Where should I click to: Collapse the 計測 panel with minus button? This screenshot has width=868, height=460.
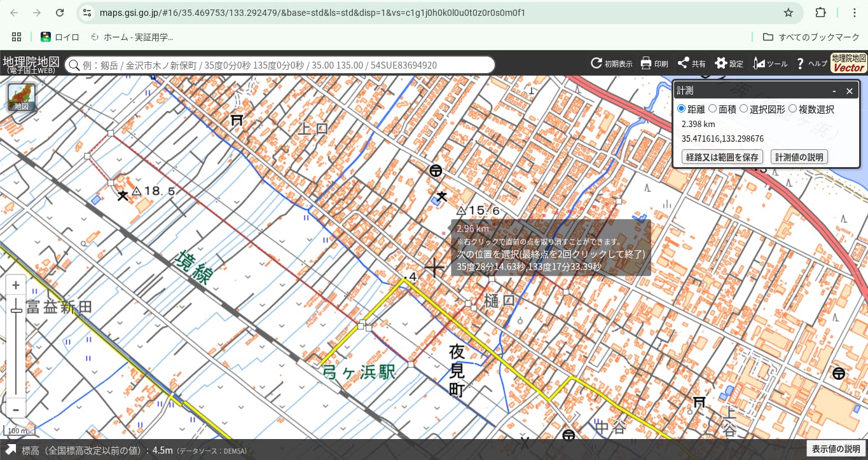tap(834, 91)
